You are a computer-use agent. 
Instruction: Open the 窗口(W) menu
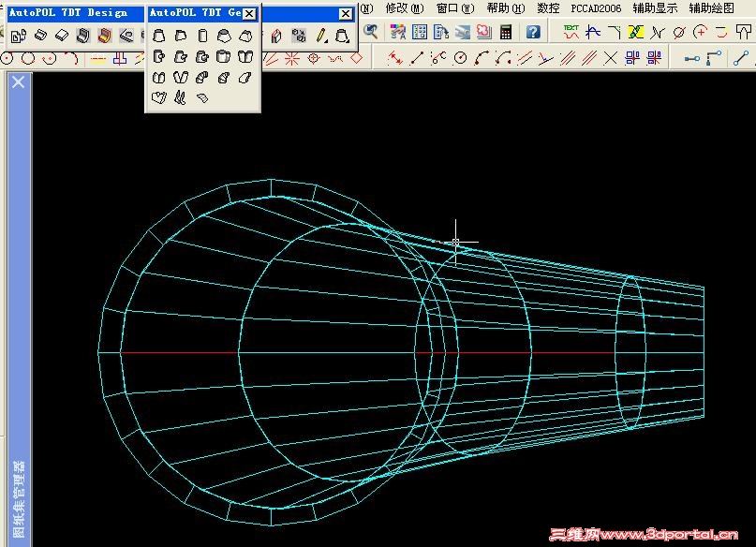(455, 8)
